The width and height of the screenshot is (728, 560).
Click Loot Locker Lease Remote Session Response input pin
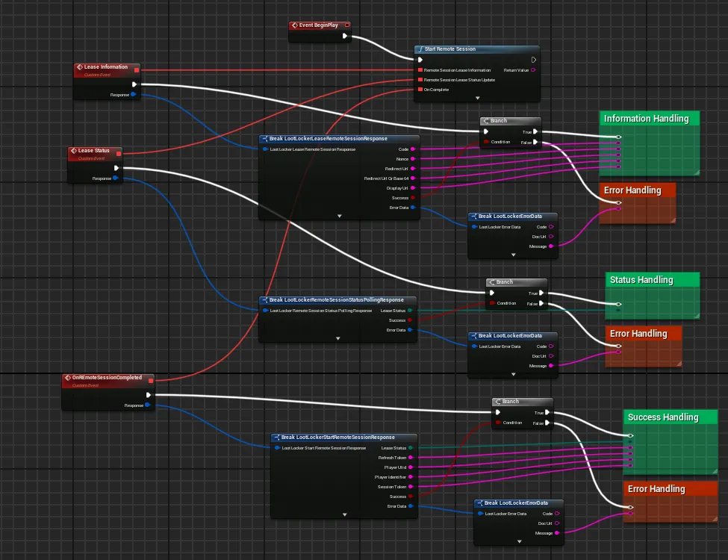point(265,149)
